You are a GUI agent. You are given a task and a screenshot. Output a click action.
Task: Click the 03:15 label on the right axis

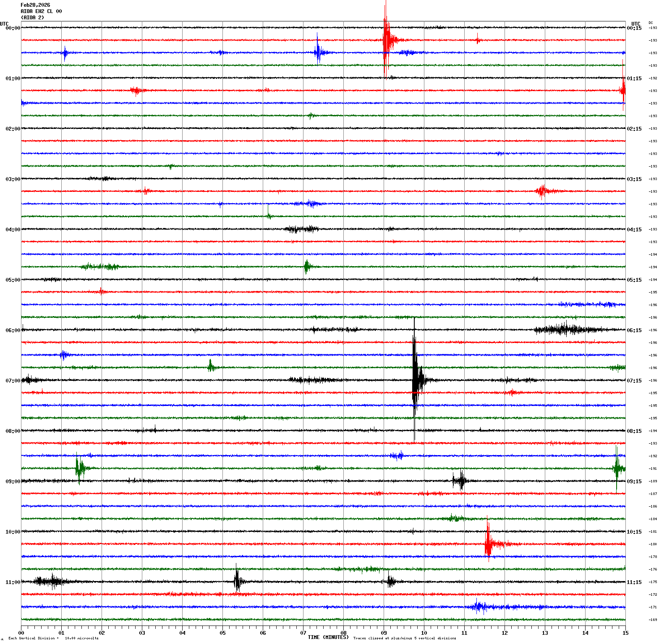pos(634,179)
